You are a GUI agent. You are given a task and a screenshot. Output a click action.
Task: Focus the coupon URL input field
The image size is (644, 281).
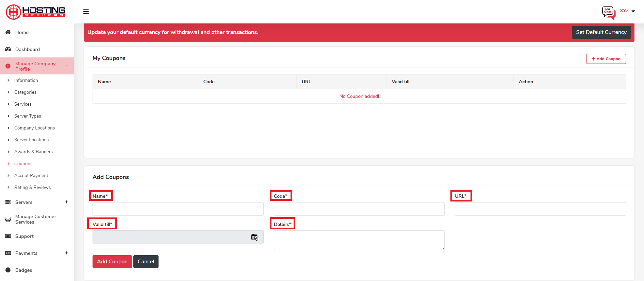coord(540,209)
